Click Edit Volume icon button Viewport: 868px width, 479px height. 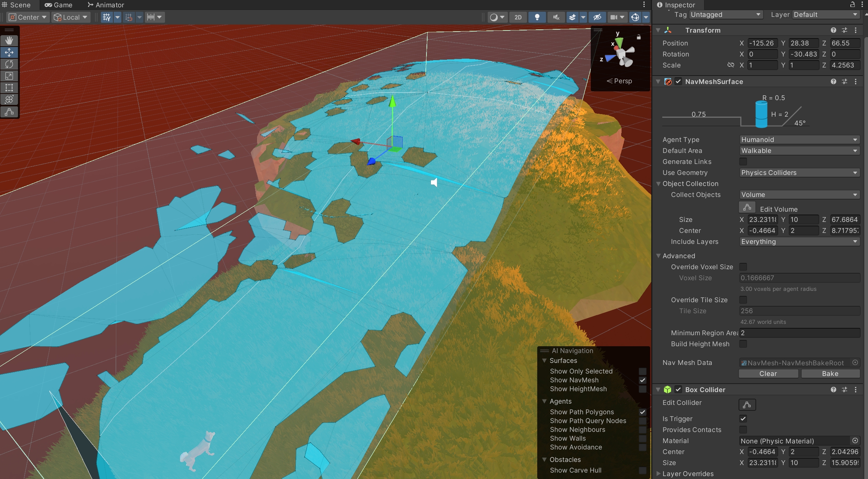point(747,208)
